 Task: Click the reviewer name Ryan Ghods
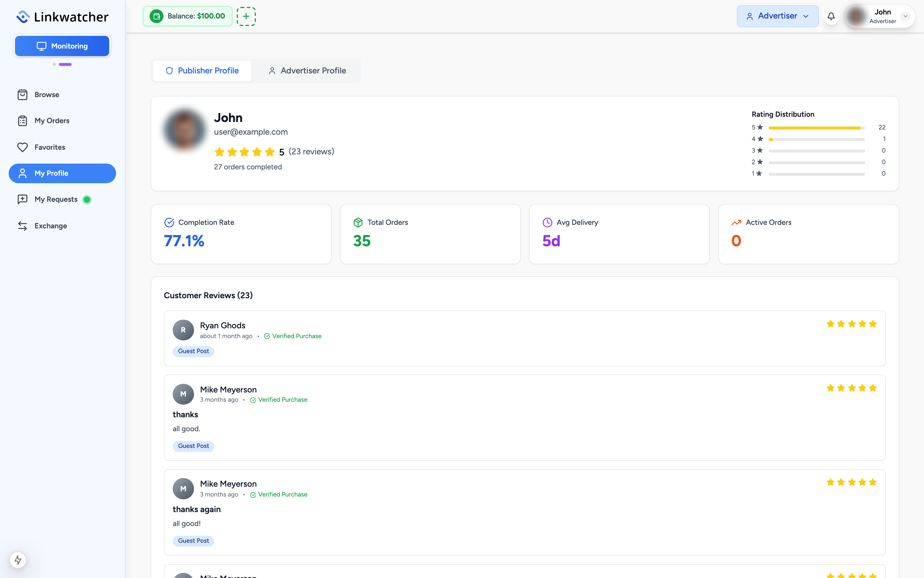coord(223,326)
